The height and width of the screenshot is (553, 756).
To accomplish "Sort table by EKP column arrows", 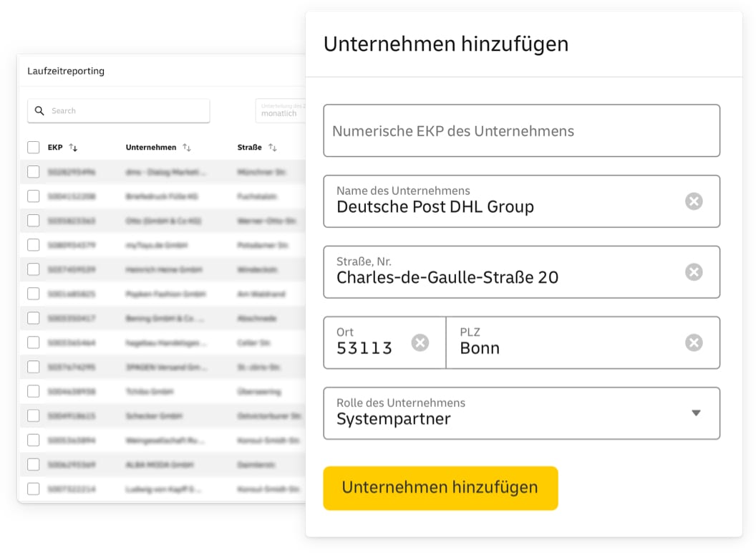I will click(x=73, y=148).
